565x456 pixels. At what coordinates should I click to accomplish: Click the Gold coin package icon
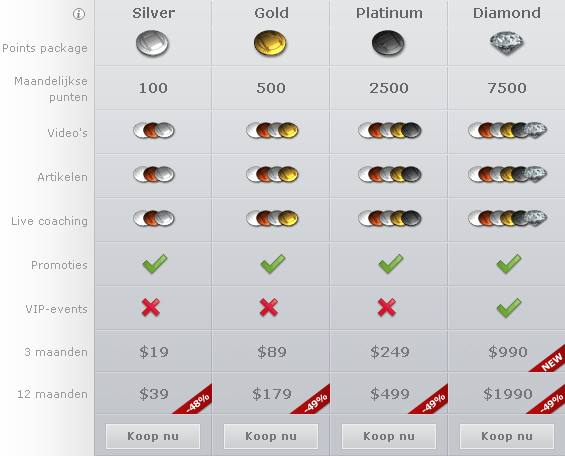click(270, 44)
